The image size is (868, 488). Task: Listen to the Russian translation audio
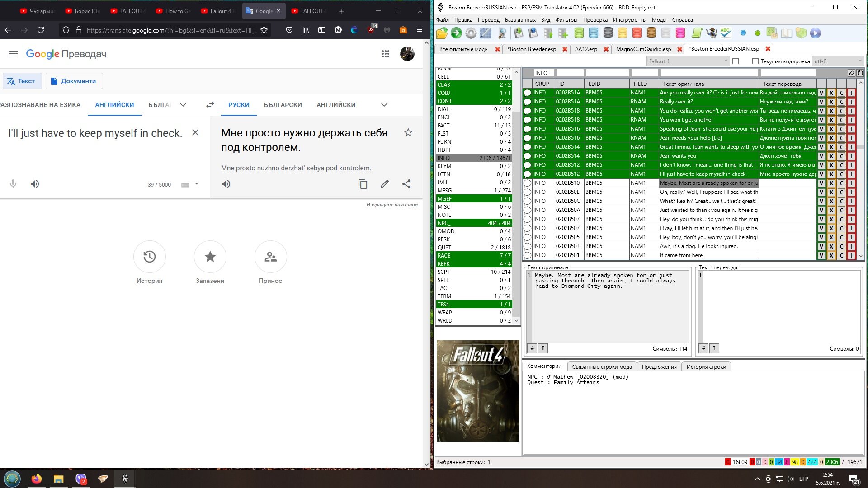pos(226,184)
